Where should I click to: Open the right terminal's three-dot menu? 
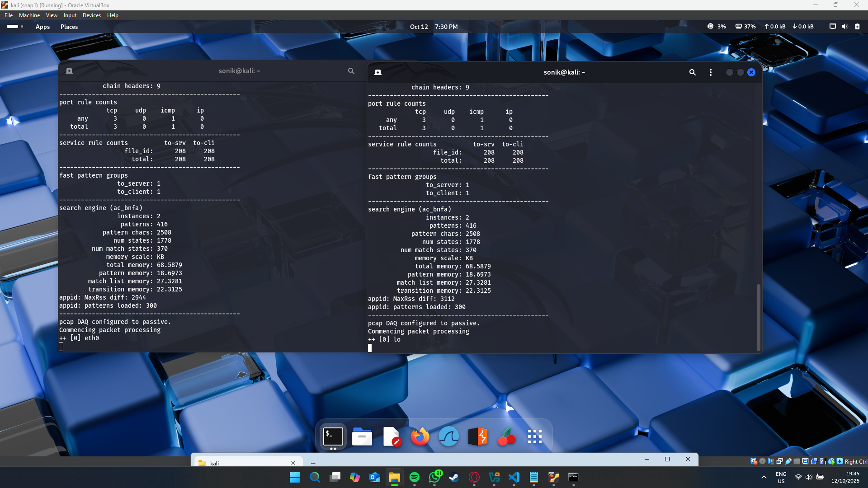point(710,72)
